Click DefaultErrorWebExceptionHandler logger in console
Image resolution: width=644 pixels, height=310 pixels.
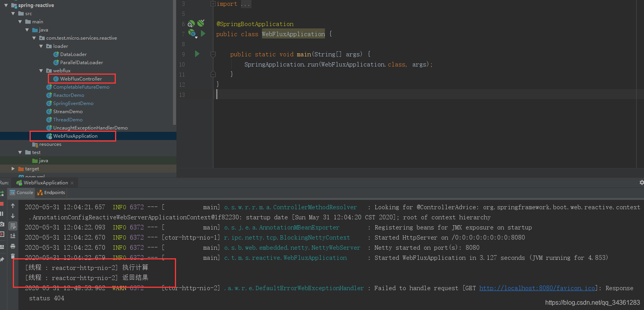(x=294, y=288)
